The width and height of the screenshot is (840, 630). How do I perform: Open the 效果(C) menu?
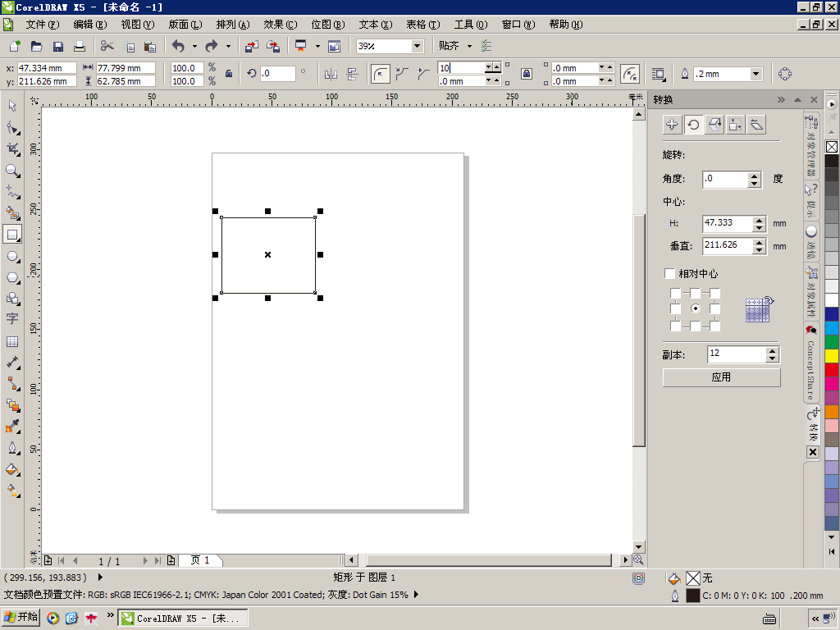coord(281,25)
